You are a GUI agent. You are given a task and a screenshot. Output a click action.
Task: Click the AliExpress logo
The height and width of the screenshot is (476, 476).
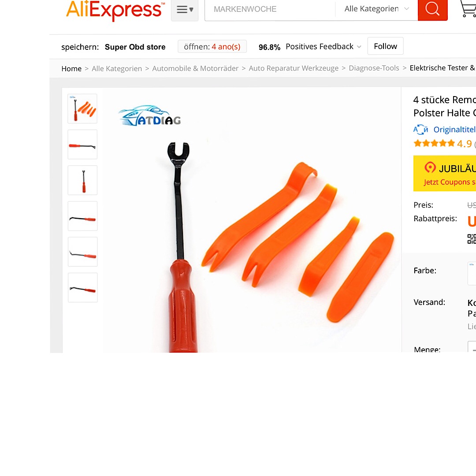point(115,10)
